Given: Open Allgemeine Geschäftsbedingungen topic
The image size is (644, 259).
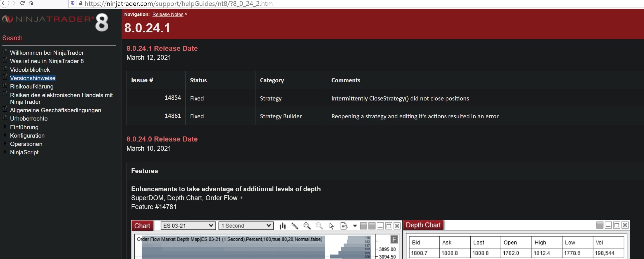Looking at the screenshot, I should [x=56, y=110].
